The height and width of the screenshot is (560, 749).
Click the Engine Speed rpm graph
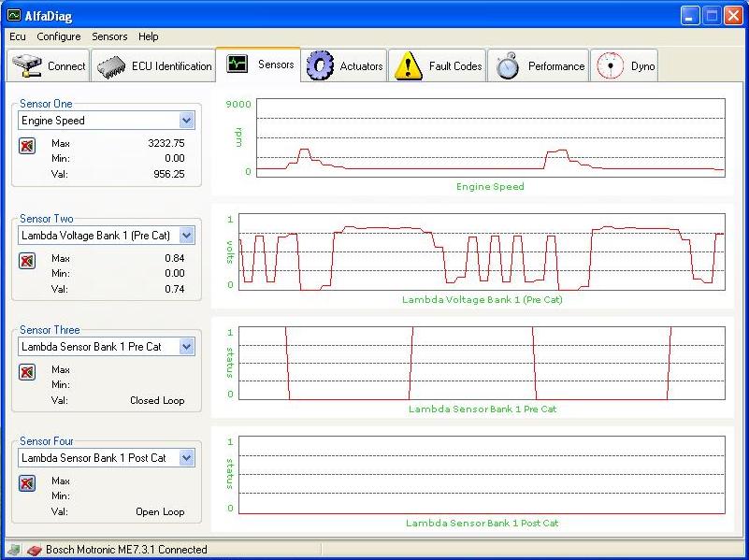point(490,136)
